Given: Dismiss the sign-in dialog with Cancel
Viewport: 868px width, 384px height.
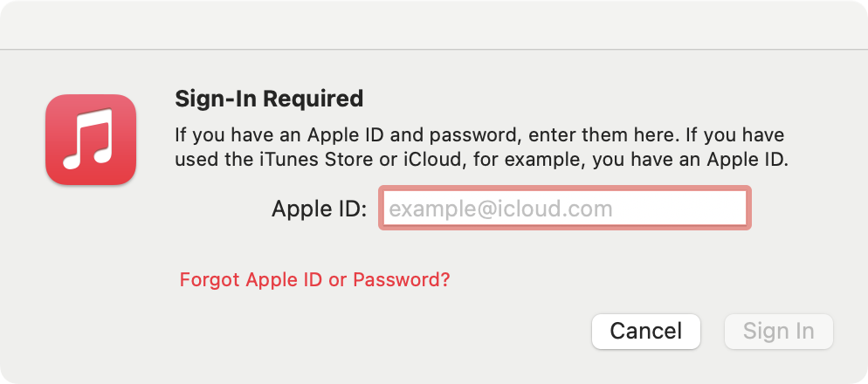Looking at the screenshot, I should click(645, 332).
